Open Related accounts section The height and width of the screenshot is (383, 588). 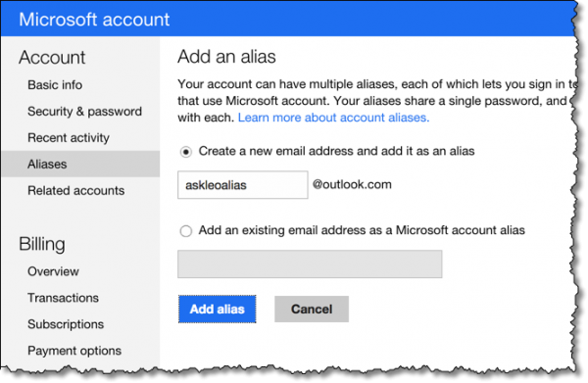[76, 190]
